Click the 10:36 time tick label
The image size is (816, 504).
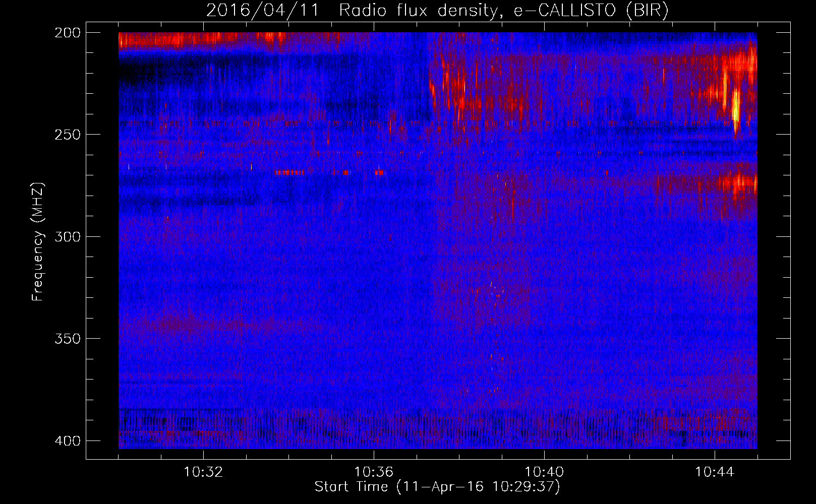[x=374, y=472]
